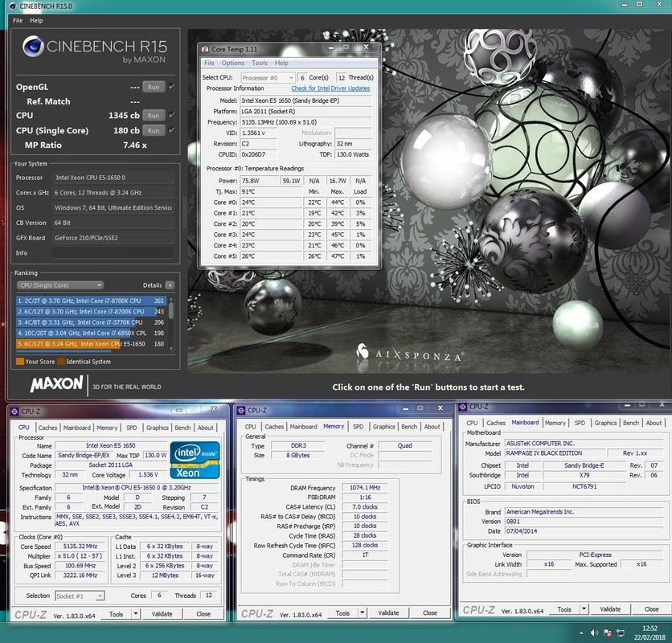Click the Core Speed value 5135.32 MHz
This screenshot has width=672, height=643.
80,547
